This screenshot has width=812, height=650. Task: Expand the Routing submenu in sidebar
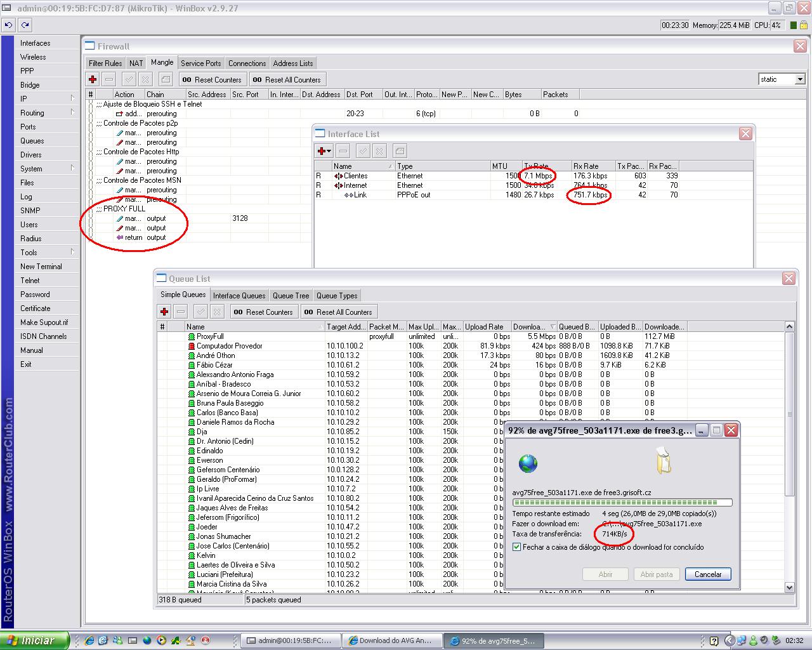point(72,113)
